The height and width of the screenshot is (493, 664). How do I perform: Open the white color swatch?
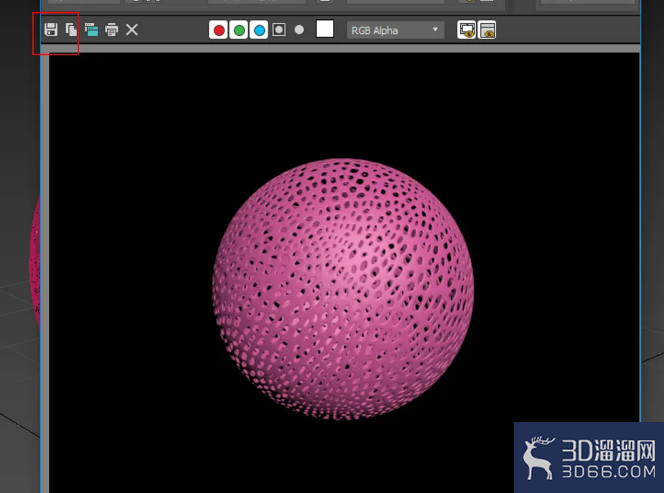(x=325, y=29)
